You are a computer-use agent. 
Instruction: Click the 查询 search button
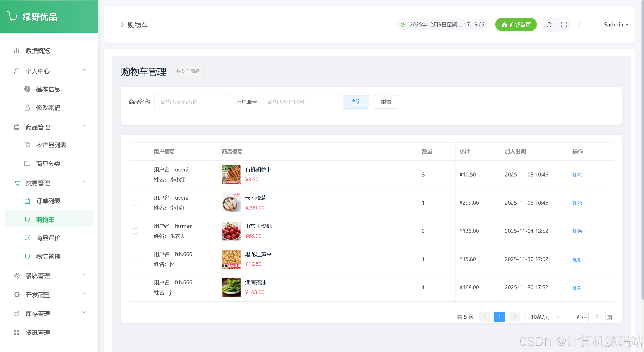[356, 102]
